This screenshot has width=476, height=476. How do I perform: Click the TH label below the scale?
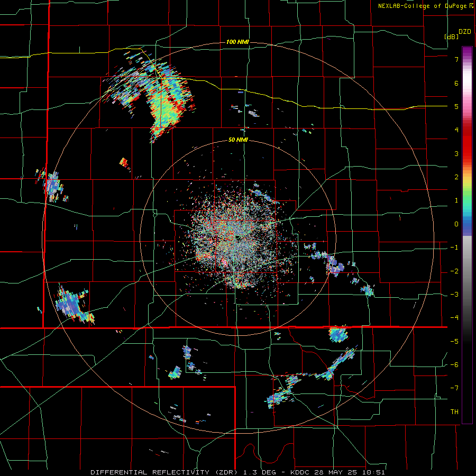tap(454, 411)
